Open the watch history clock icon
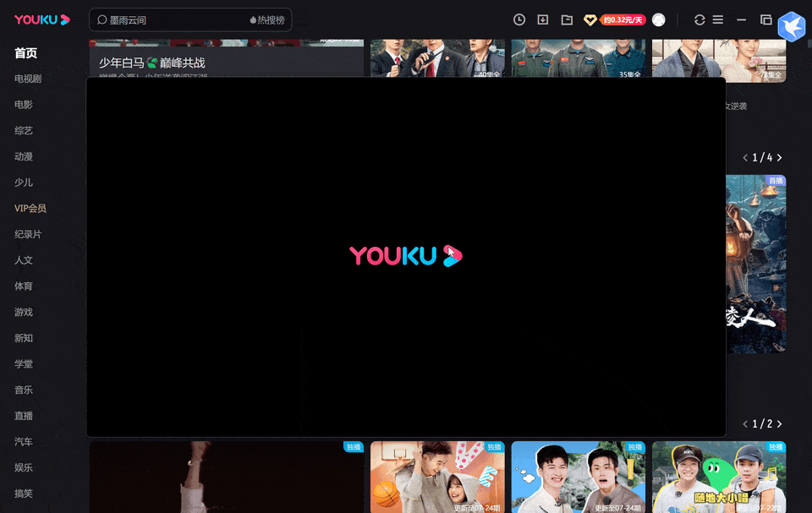 (518, 19)
